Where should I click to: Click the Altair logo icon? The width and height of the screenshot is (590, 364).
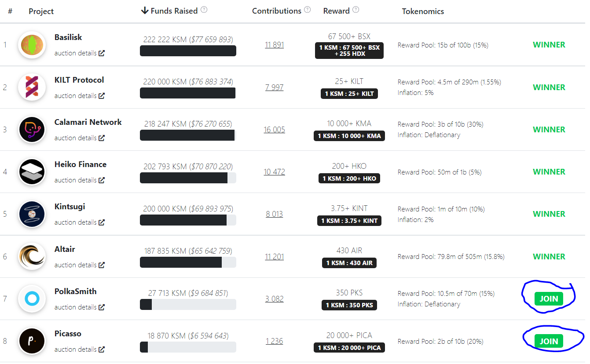point(32,256)
